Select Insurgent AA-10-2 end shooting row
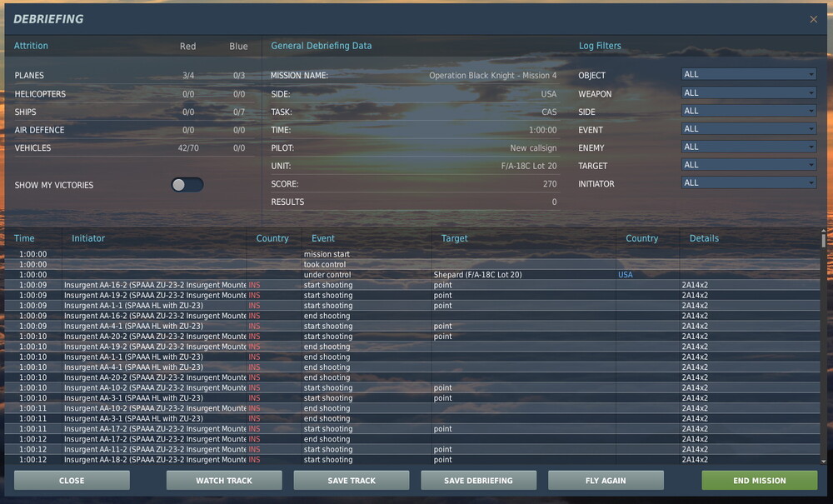 [x=412, y=408]
